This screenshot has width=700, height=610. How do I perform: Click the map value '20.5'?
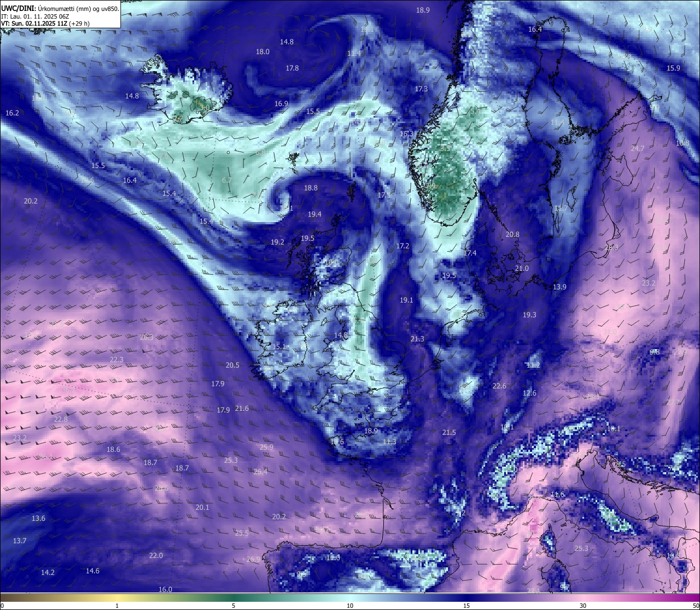[x=232, y=365]
